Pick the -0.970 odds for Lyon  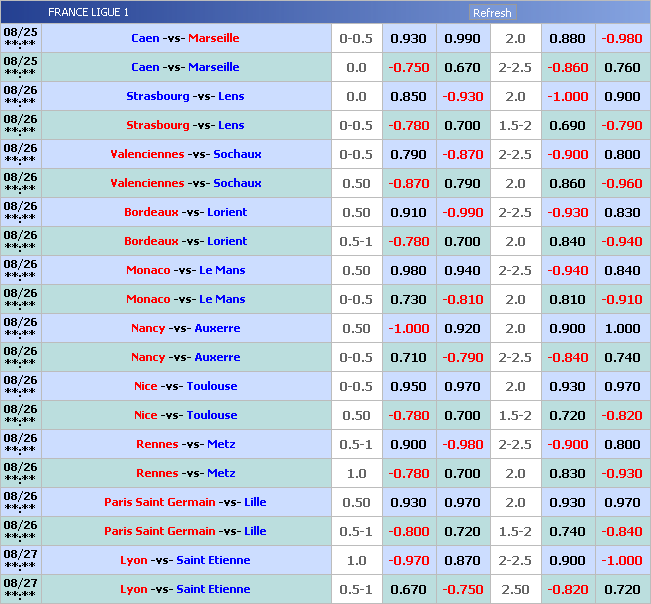(408, 561)
